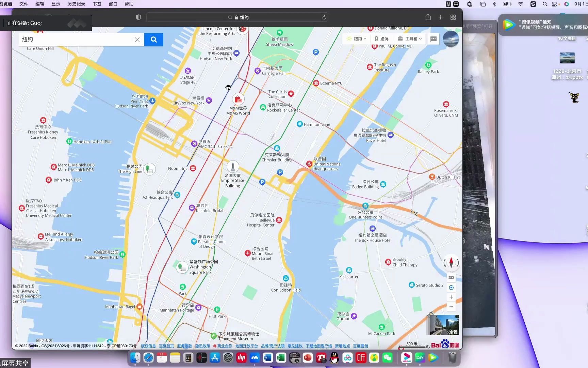The image size is (588, 368).
Task: Toggle the 路况 traffic layer
Action: click(x=381, y=39)
